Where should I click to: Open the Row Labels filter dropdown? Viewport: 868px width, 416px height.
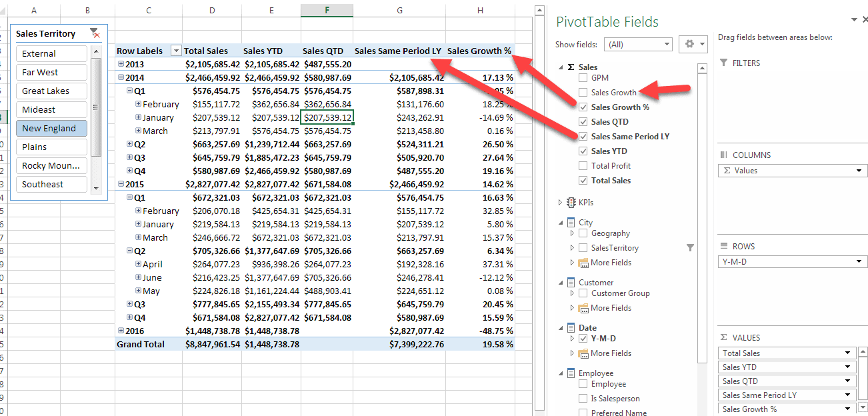176,51
